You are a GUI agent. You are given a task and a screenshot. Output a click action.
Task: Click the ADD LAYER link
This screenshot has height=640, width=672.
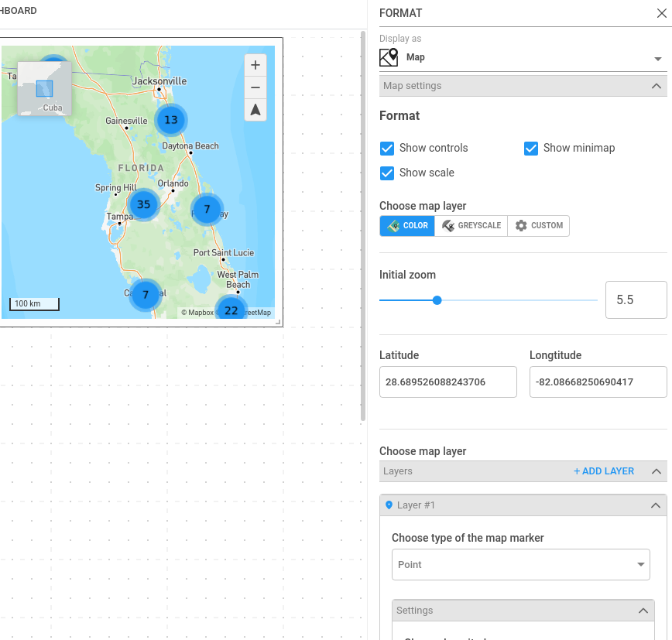[603, 471]
